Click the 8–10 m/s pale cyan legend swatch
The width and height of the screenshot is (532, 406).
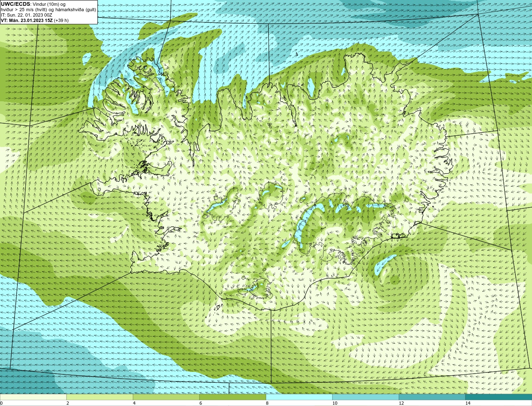tap(299, 397)
